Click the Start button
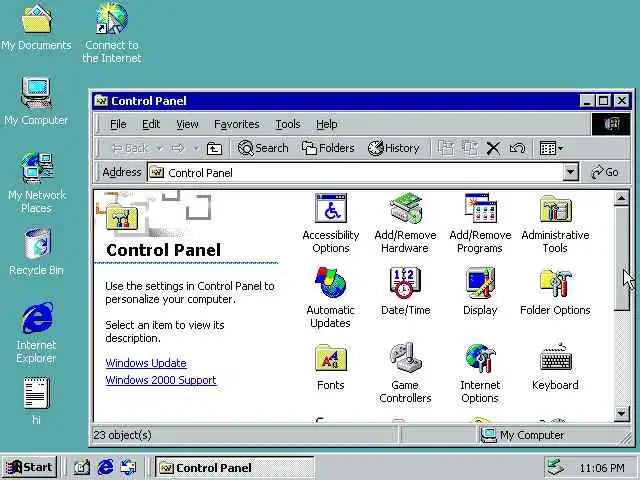The height and width of the screenshot is (480, 640). 29,467
